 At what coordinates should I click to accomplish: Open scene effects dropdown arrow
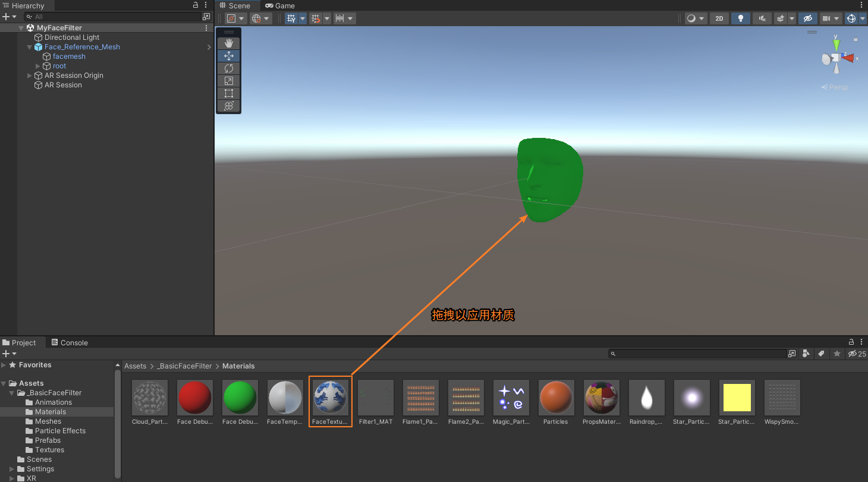pos(792,18)
